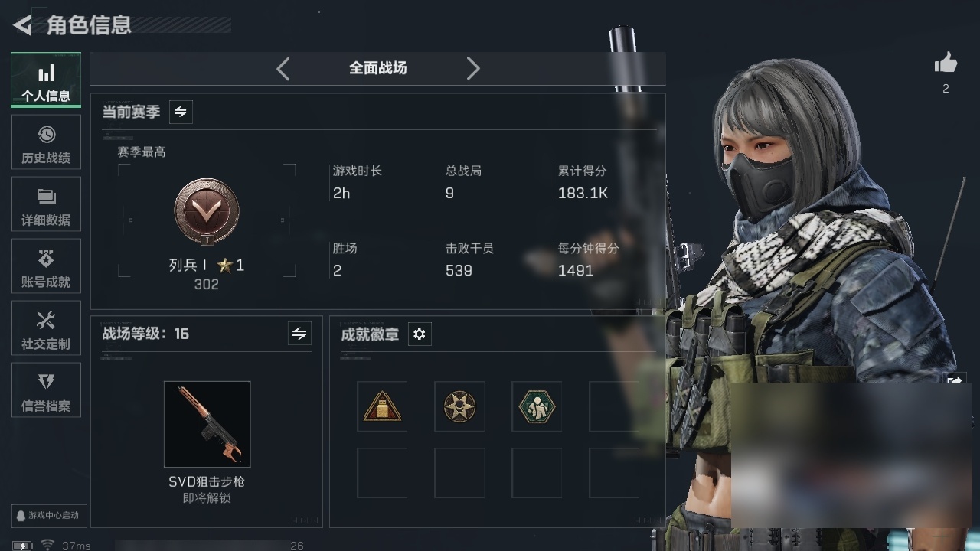Open the 社交定制 tab
Screen dimensions: 980x551
tap(46, 328)
